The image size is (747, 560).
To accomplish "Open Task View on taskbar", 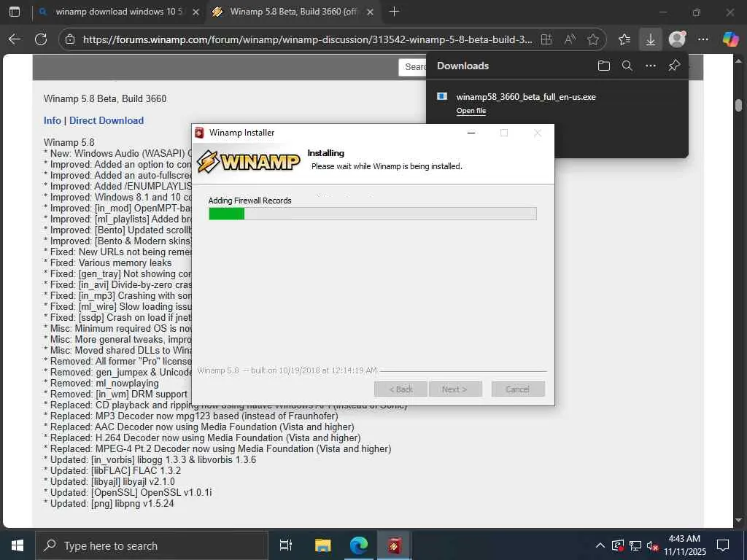I will [285, 545].
